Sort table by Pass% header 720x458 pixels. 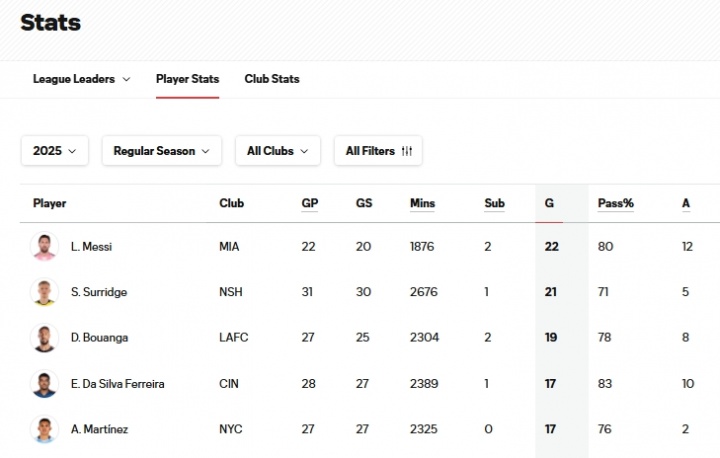click(x=615, y=203)
